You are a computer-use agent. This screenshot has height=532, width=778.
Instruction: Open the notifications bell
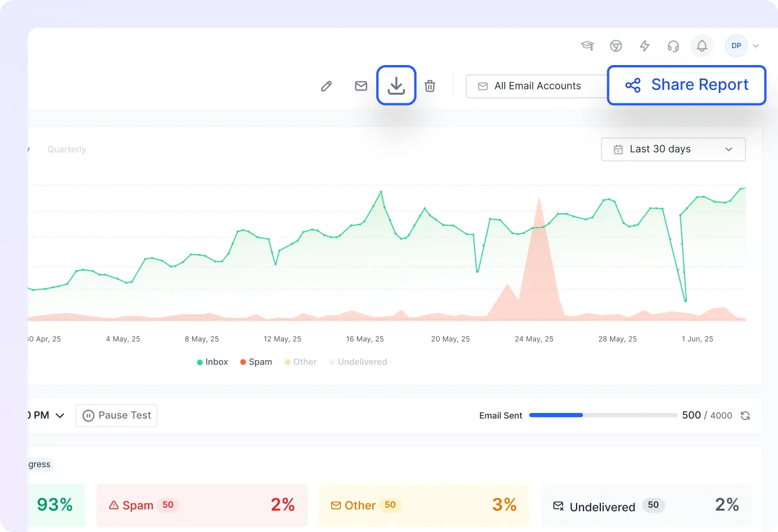click(x=701, y=46)
